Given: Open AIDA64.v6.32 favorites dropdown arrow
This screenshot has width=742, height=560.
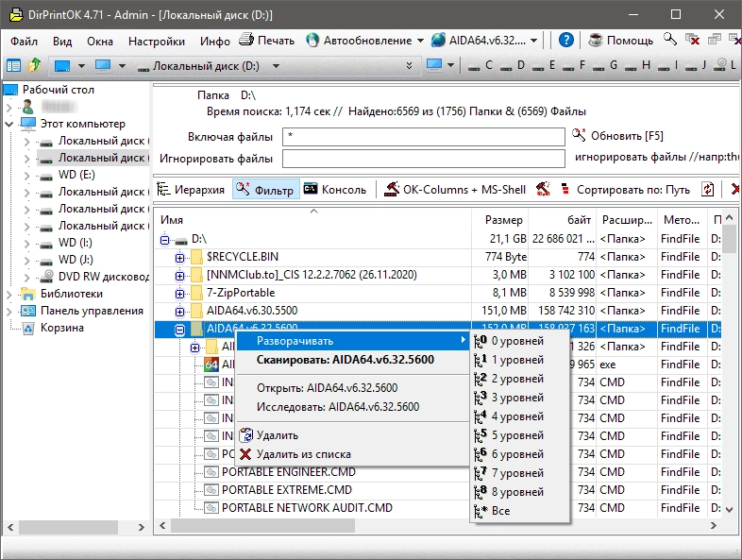Looking at the screenshot, I should [533, 41].
